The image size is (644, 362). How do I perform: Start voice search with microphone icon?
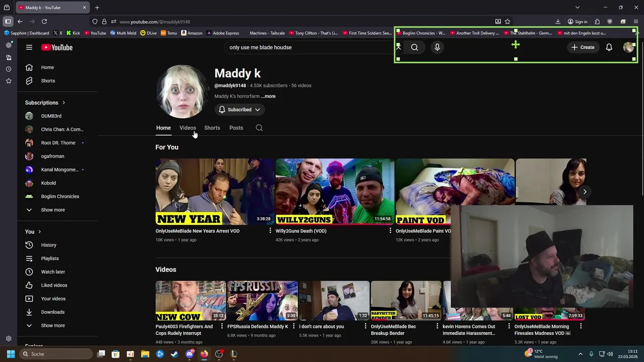[x=437, y=47]
